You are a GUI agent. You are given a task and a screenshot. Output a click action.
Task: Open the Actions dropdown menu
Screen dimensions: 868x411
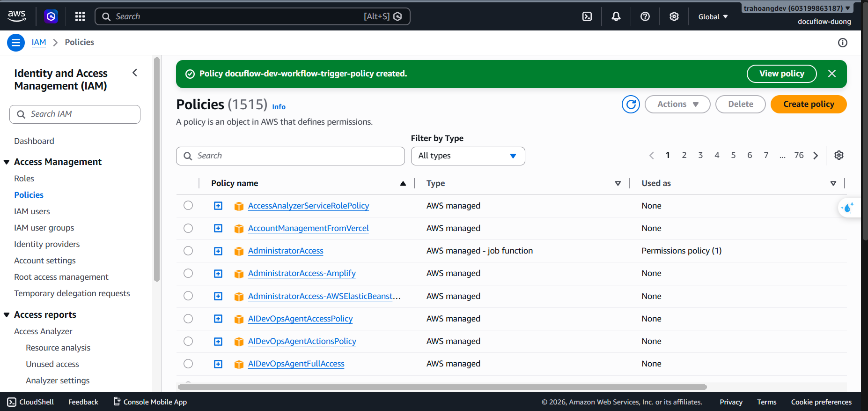pos(677,104)
